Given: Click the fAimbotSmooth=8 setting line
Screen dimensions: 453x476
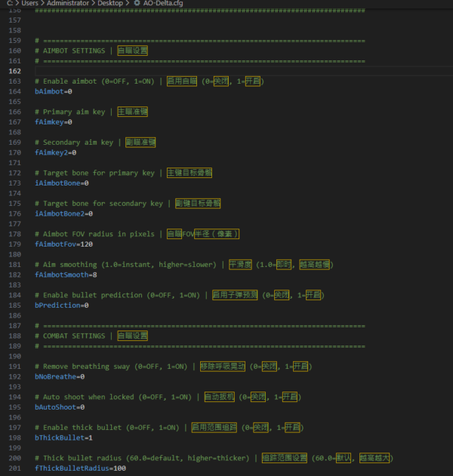Looking at the screenshot, I should (x=65, y=275).
